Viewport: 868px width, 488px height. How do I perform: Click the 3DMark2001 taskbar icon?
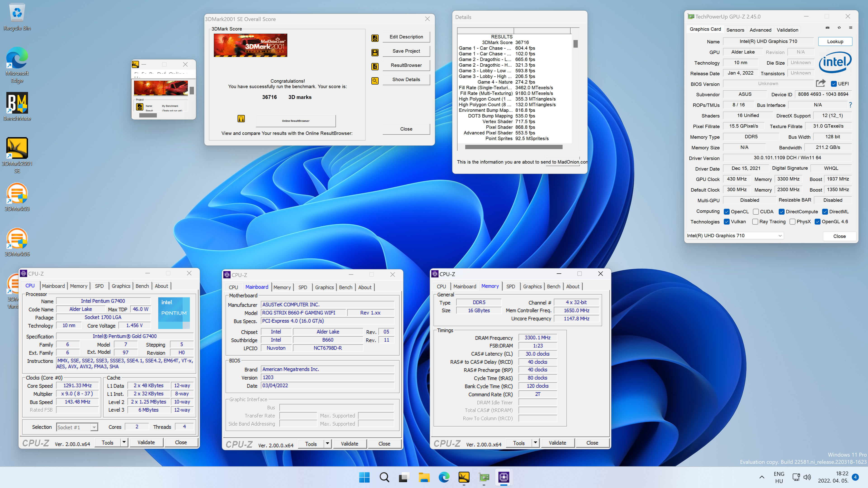(464, 477)
